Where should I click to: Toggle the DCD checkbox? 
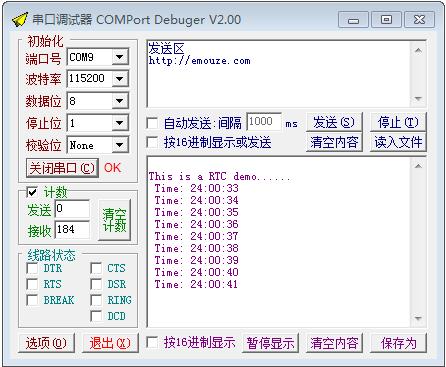coord(96,316)
